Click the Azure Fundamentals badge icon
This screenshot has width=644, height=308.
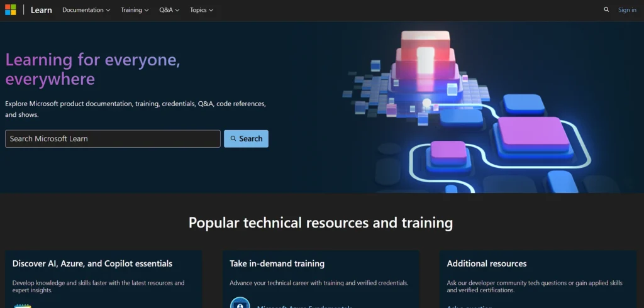(x=240, y=303)
